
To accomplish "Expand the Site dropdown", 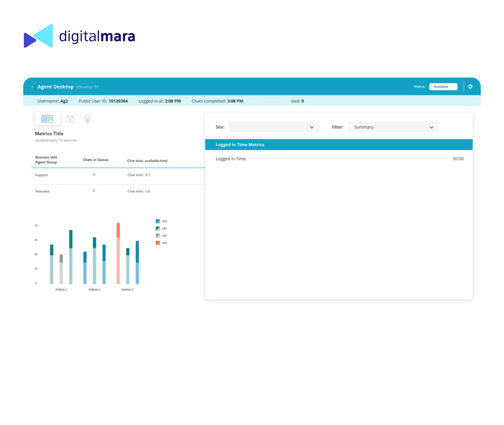I will [x=274, y=127].
